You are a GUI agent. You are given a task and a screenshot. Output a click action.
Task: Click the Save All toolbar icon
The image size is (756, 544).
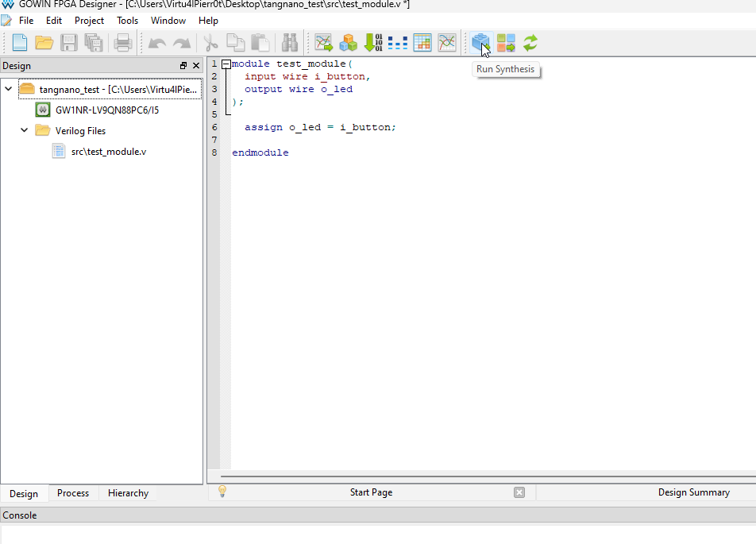pos(94,42)
